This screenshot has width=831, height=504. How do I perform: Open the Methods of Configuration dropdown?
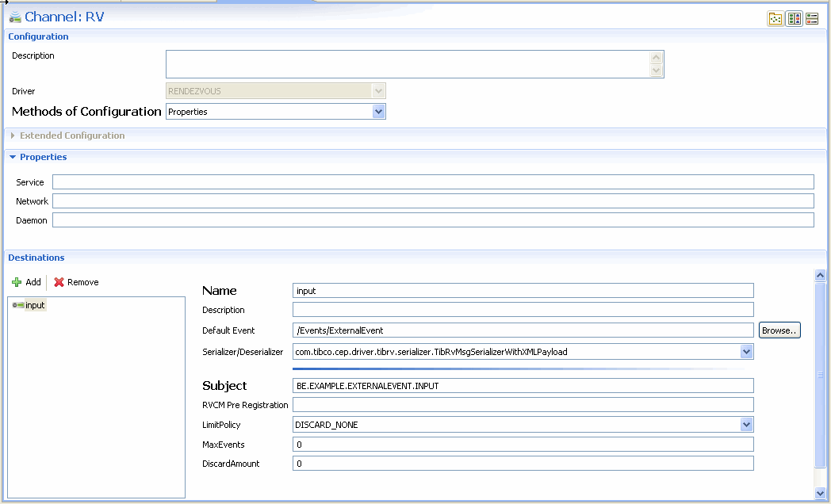[x=378, y=112]
